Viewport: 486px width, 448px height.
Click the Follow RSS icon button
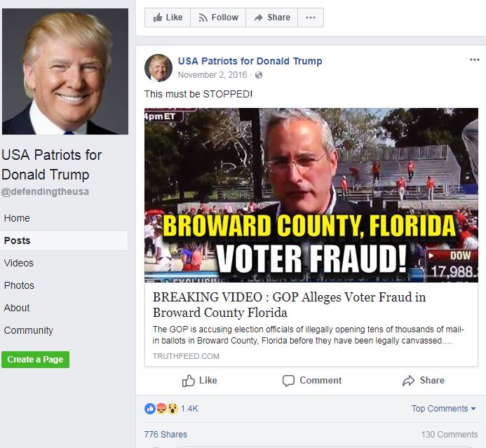point(203,18)
